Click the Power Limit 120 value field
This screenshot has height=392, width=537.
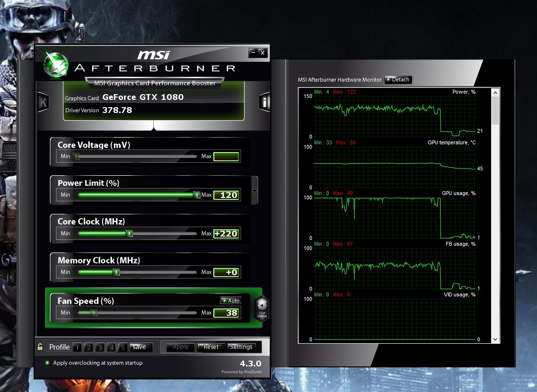[x=226, y=195]
